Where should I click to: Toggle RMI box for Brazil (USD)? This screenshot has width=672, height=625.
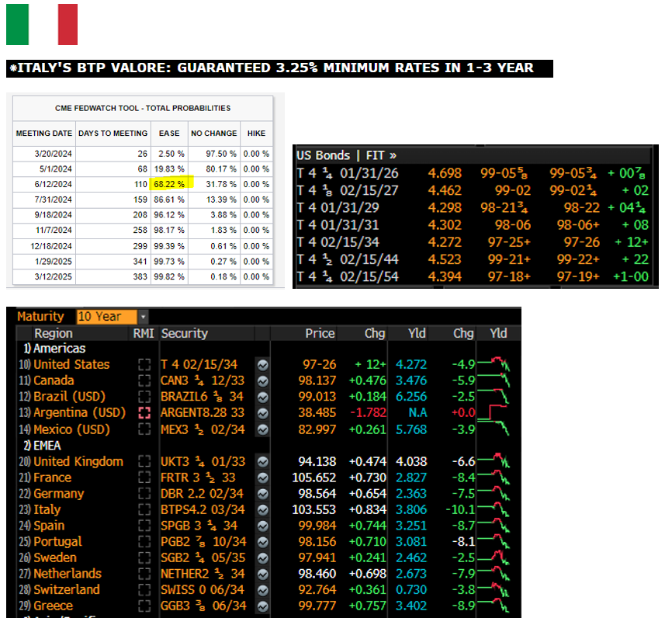[x=144, y=397]
